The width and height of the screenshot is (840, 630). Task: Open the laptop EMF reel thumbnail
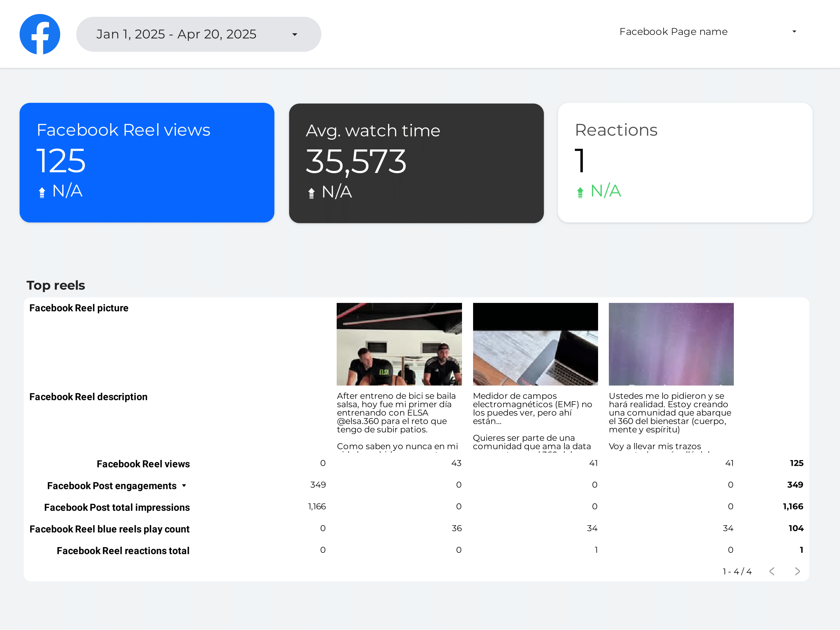coord(536,344)
